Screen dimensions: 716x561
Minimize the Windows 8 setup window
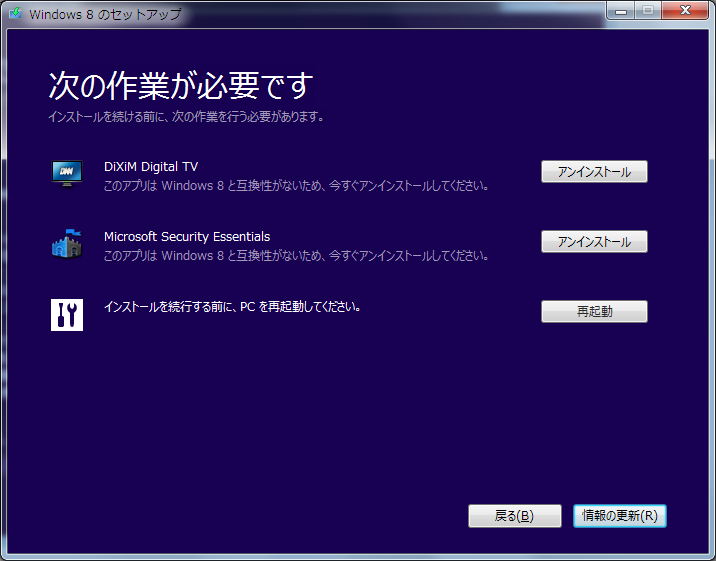(x=621, y=11)
